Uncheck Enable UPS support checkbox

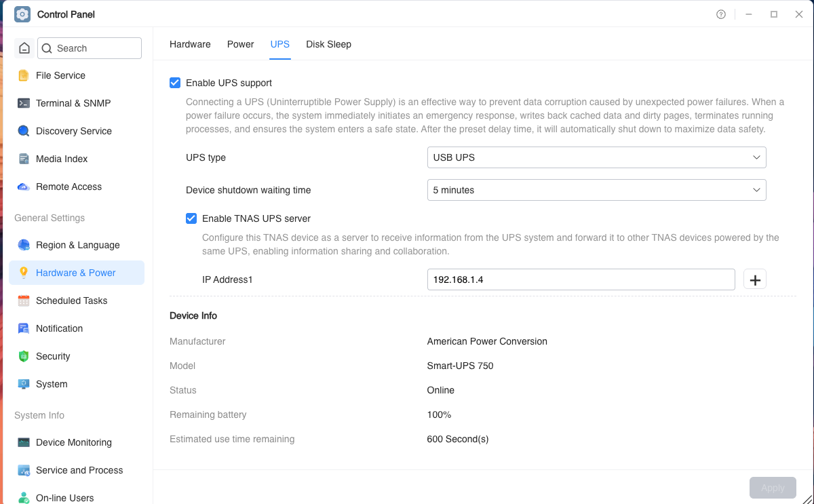tap(175, 83)
